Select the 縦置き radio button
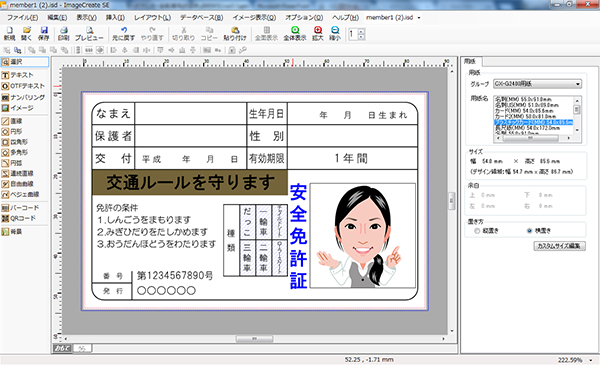Image resolution: width=600 pixels, height=365 pixels. 477,231
